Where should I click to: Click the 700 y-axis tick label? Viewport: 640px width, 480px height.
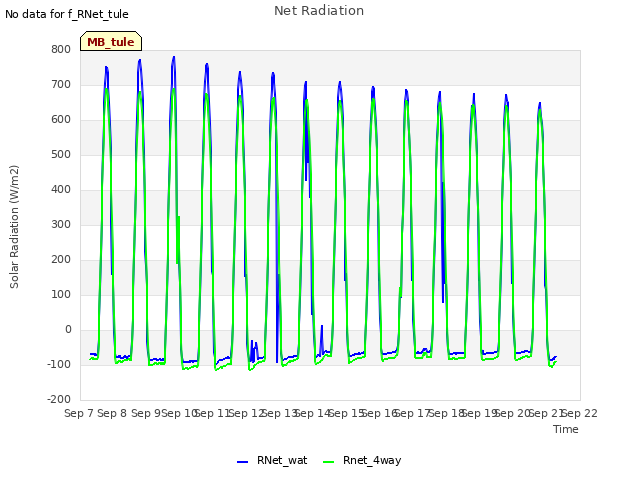tap(61, 84)
